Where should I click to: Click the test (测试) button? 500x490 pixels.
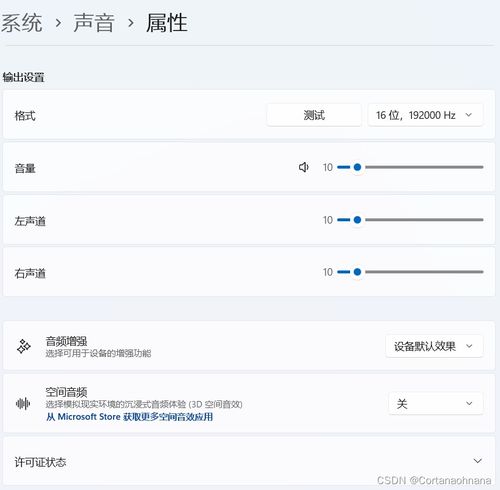tap(314, 115)
